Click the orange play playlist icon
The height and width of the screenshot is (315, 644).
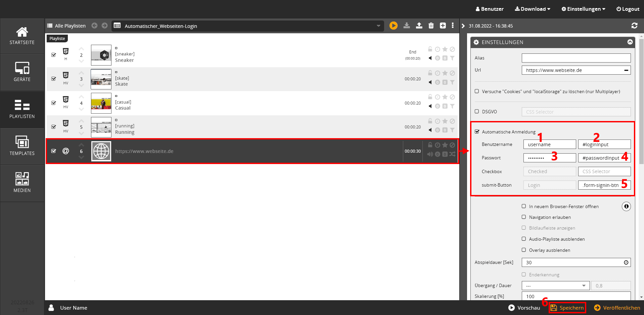[x=393, y=26]
